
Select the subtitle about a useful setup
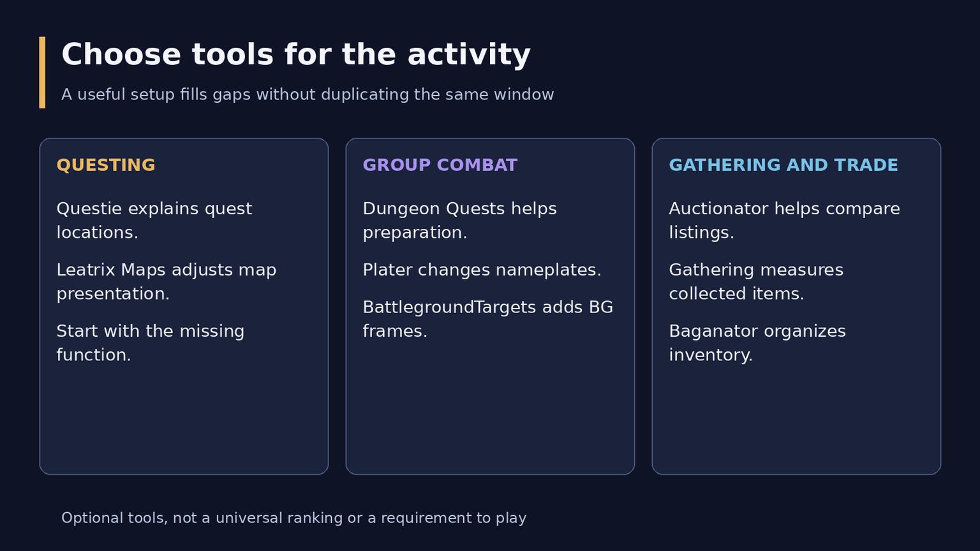tap(308, 95)
